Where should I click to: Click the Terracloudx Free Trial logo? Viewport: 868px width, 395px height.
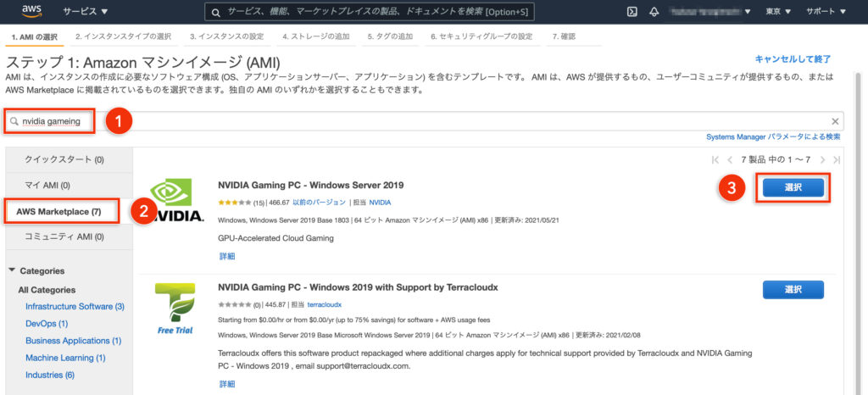[x=175, y=309]
